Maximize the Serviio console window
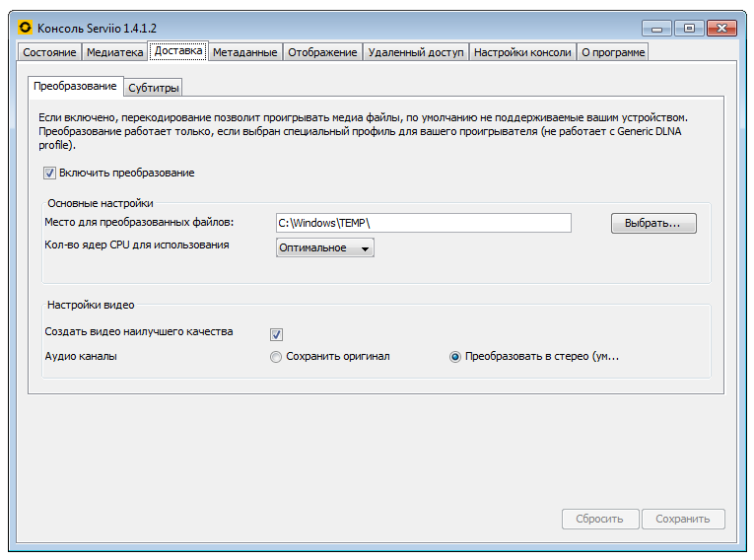Screen dimensions: 754x560 click(x=689, y=29)
